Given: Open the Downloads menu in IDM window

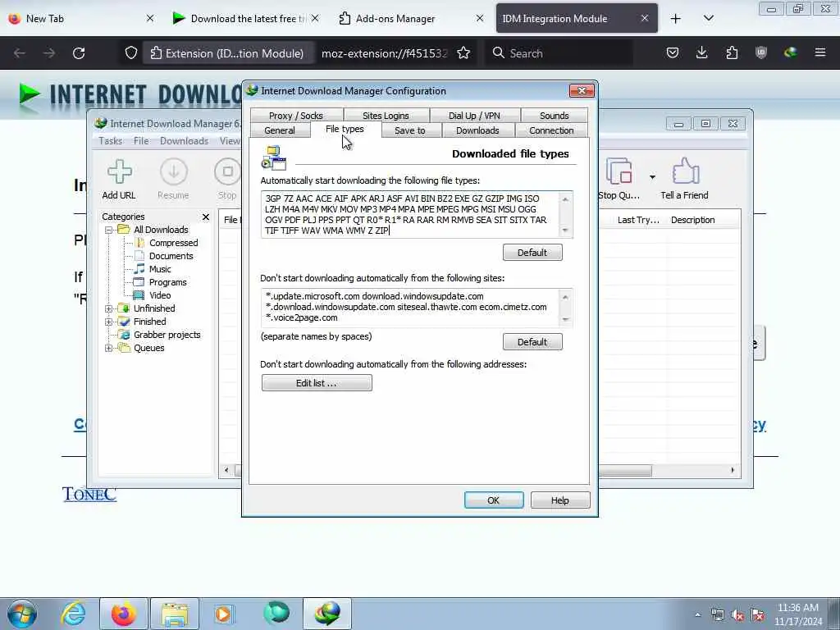Looking at the screenshot, I should (x=184, y=141).
